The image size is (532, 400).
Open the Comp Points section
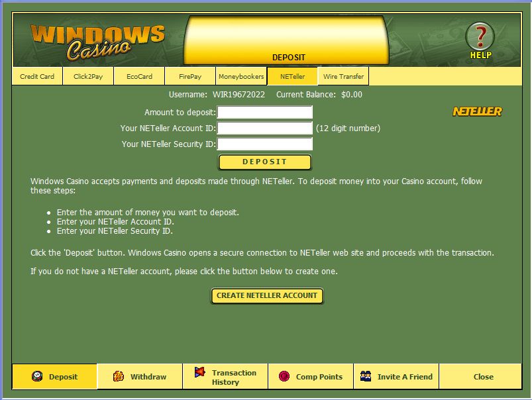(311, 376)
